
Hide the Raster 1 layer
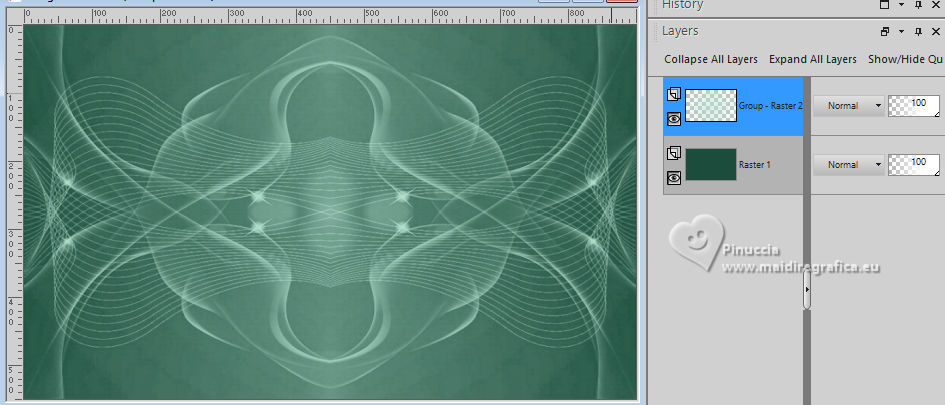pyautogui.click(x=674, y=178)
